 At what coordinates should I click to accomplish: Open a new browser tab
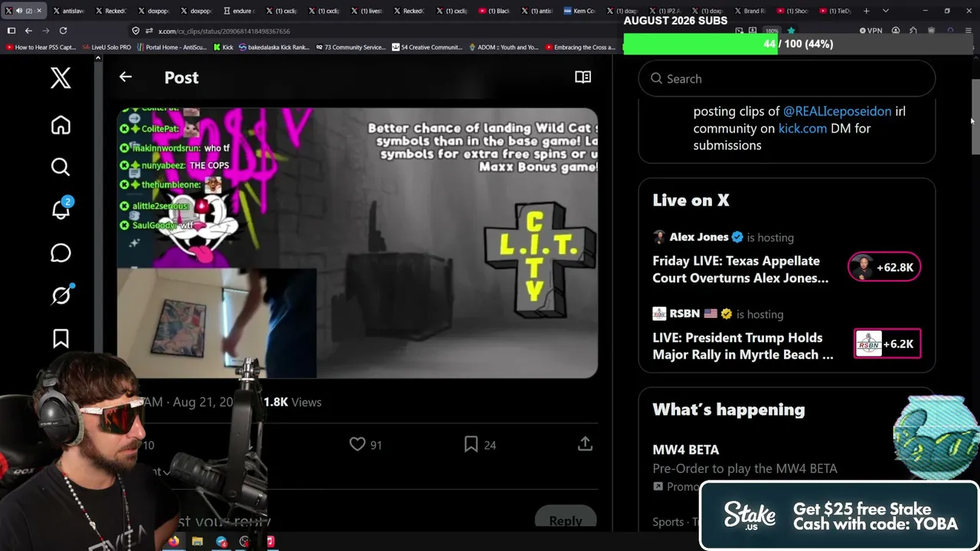(866, 11)
